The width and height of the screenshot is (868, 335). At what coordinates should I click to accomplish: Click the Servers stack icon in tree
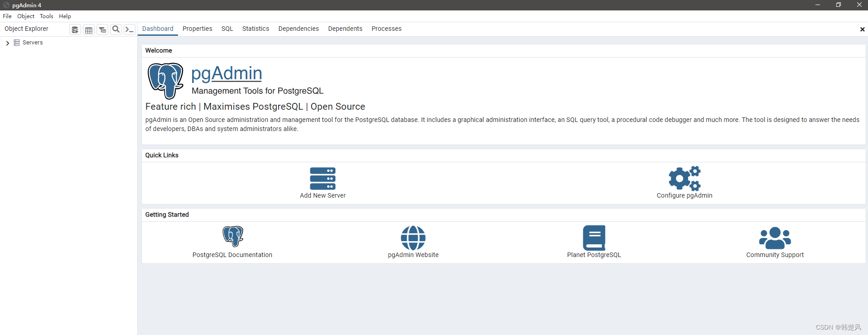[17, 43]
